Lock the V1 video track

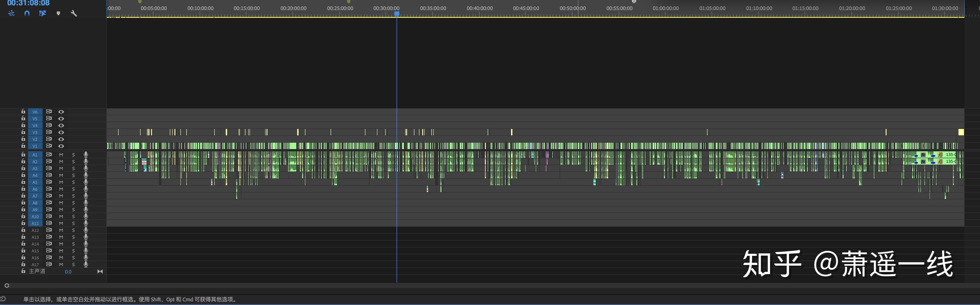tap(23, 146)
